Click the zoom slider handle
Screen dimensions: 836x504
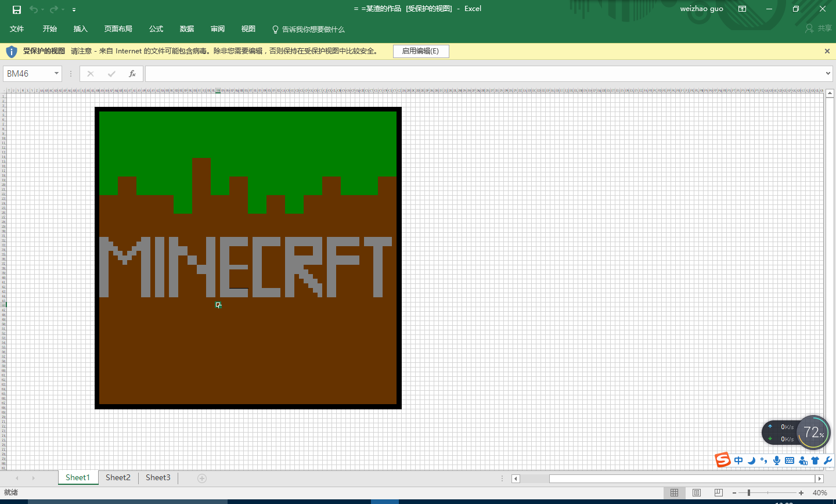tap(749, 493)
